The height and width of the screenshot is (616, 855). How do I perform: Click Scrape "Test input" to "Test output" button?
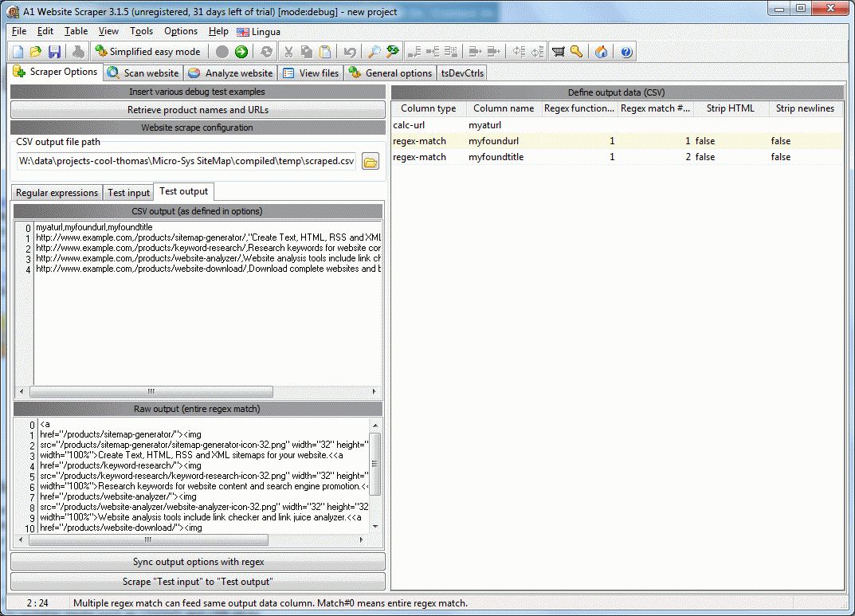pos(198,582)
